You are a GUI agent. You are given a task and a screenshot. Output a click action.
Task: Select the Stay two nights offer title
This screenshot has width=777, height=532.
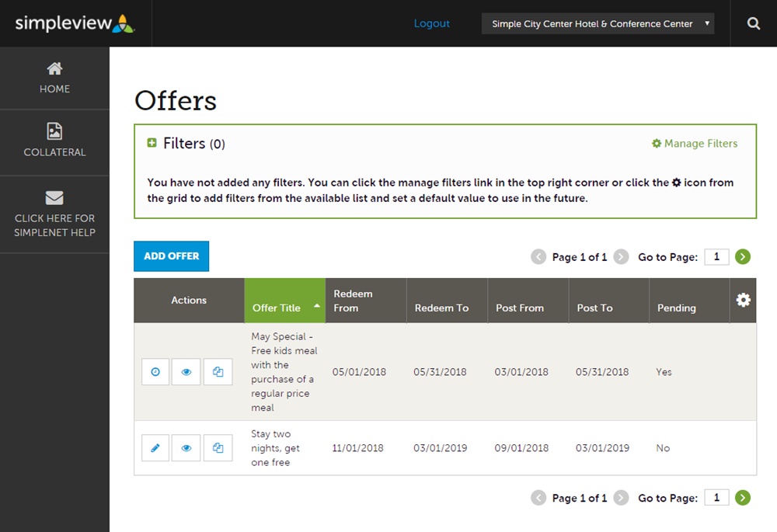[275, 448]
